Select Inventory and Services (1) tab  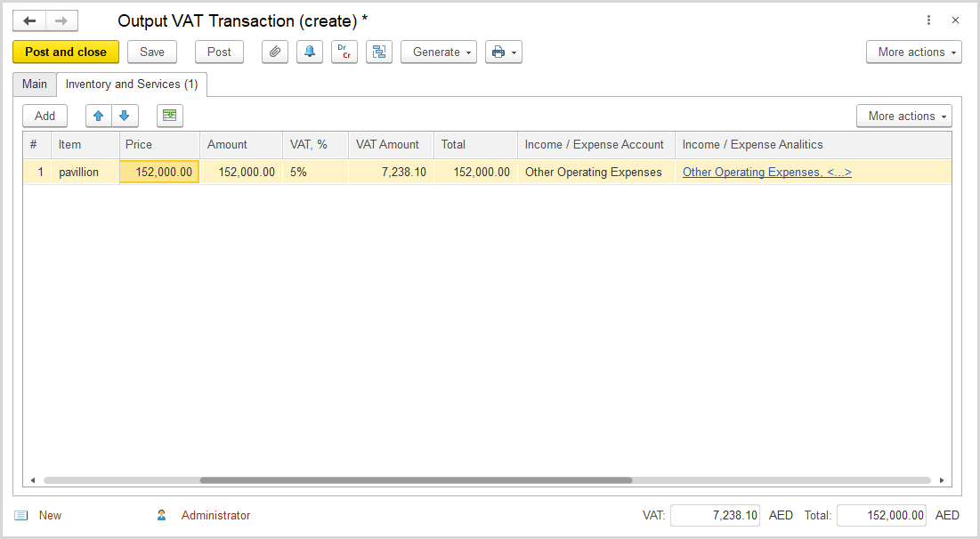(x=132, y=84)
